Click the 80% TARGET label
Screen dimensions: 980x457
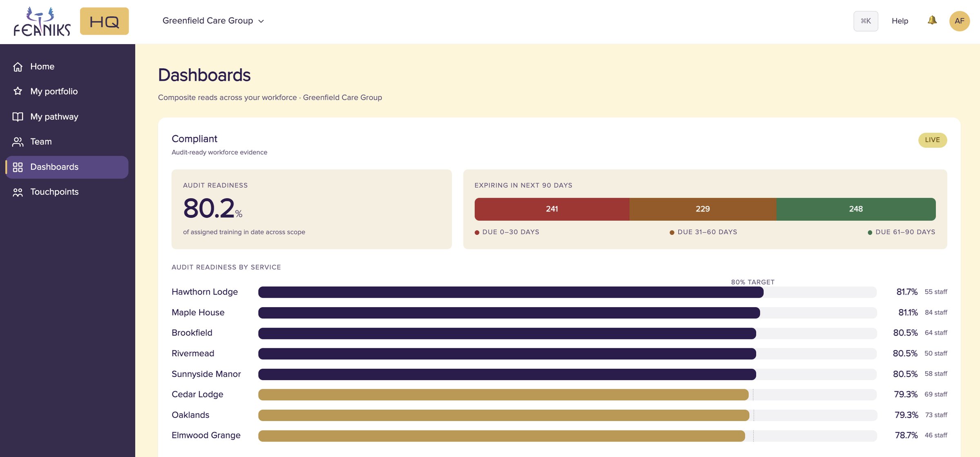753,282
